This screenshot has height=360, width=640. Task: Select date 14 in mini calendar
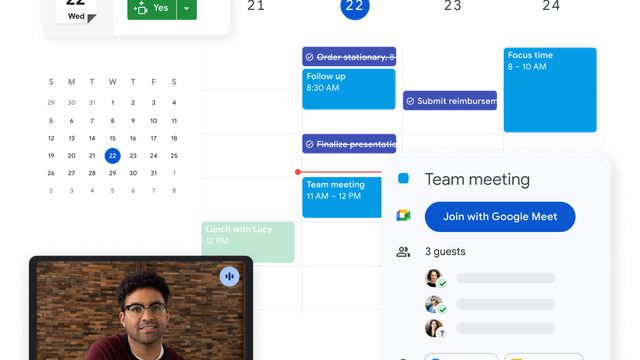coord(92,138)
